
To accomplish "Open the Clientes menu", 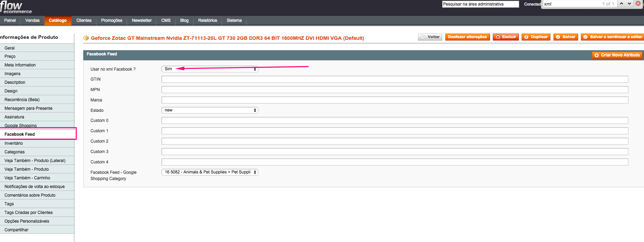I will 84,20.
